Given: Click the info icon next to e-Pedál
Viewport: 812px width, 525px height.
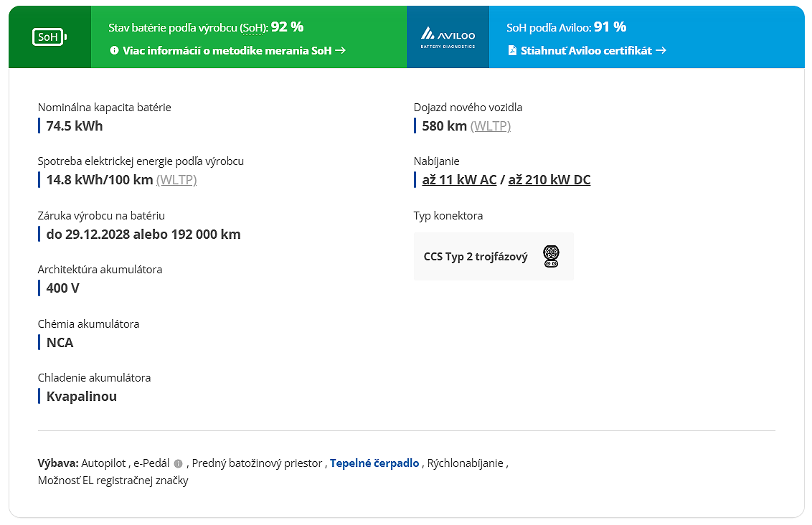Looking at the screenshot, I should (178, 463).
